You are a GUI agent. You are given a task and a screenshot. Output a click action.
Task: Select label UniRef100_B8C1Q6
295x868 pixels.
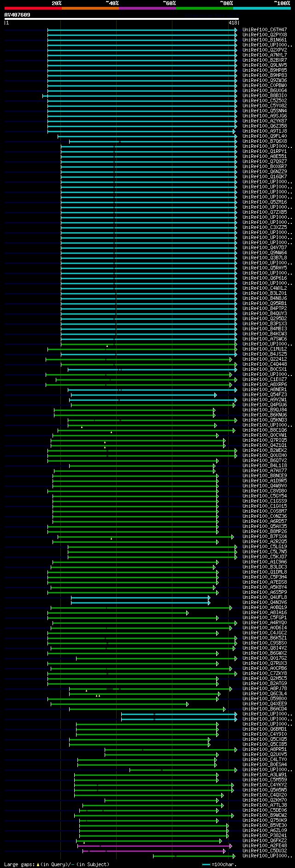click(x=265, y=430)
